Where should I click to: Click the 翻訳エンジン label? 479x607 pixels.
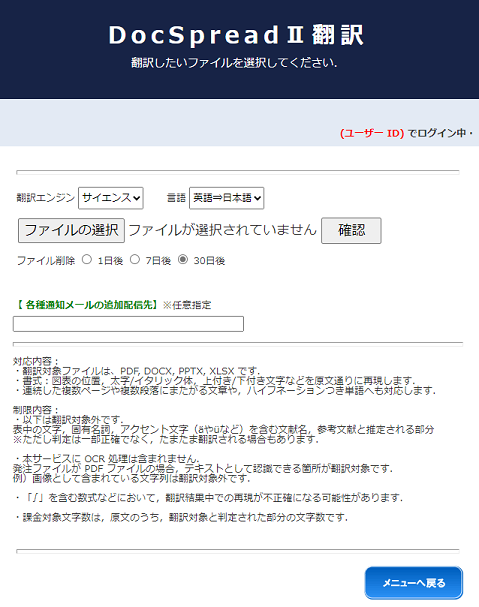[46, 198]
